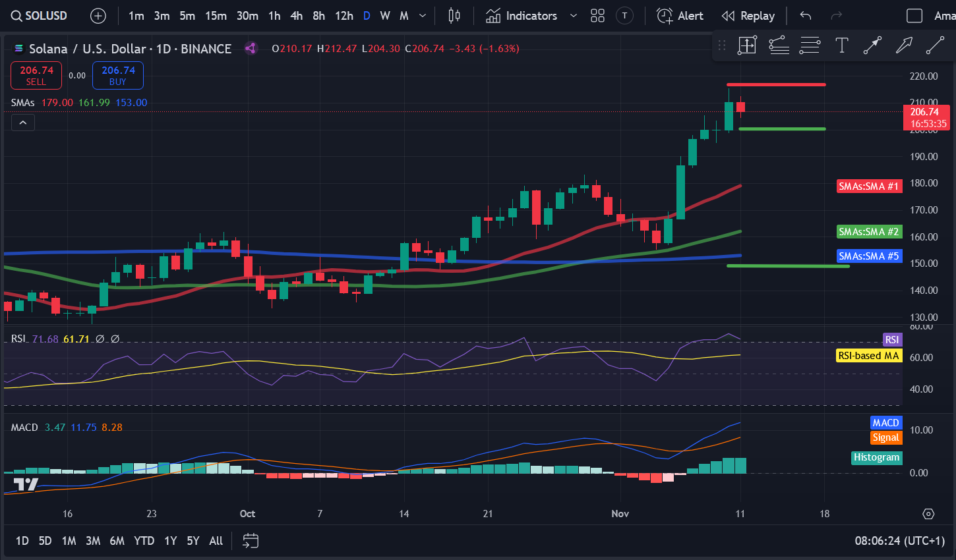Click the TradingView logo on chart
956x560 pixels.
tap(26, 485)
